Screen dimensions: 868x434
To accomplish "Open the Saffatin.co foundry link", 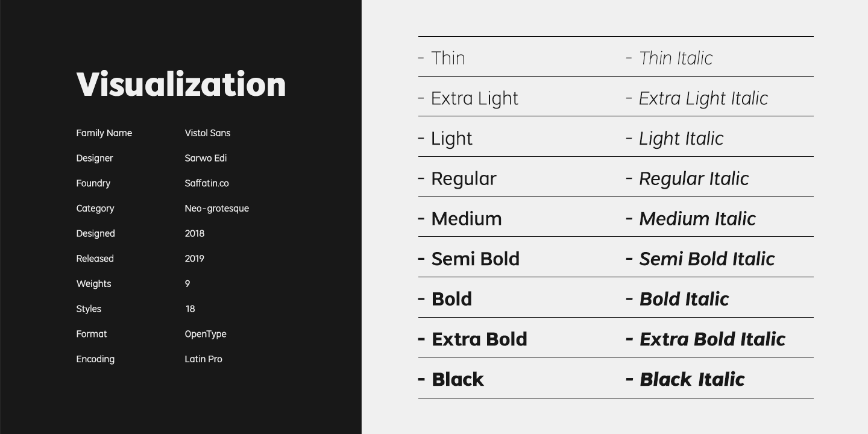I will (x=207, y=183).
